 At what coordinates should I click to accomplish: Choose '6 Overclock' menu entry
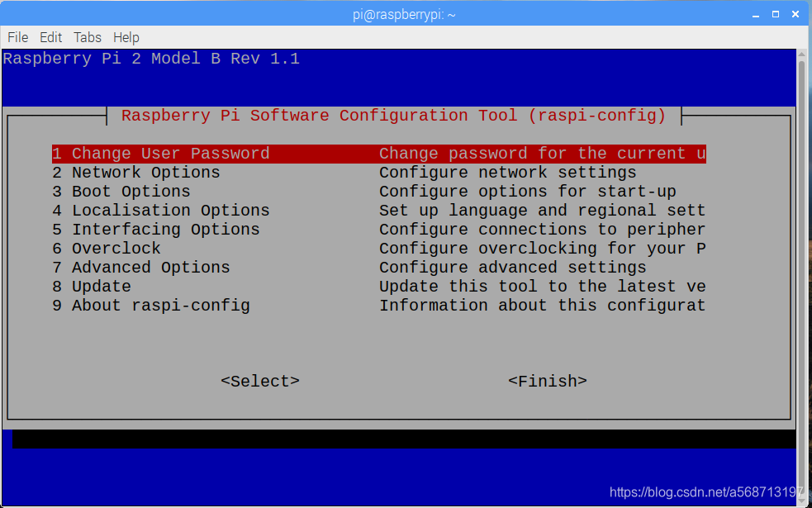(378, 249)
